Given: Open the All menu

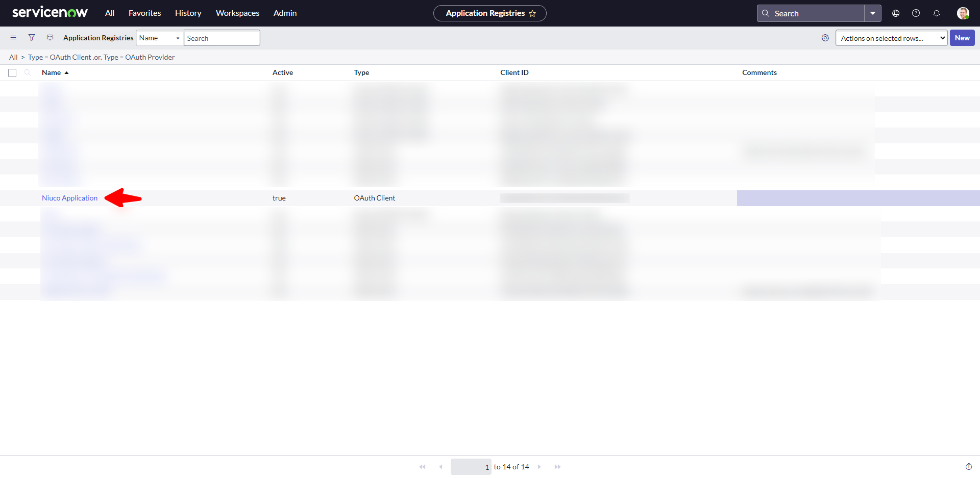Looking at the screenshot, I should click(x=110, y=13).
